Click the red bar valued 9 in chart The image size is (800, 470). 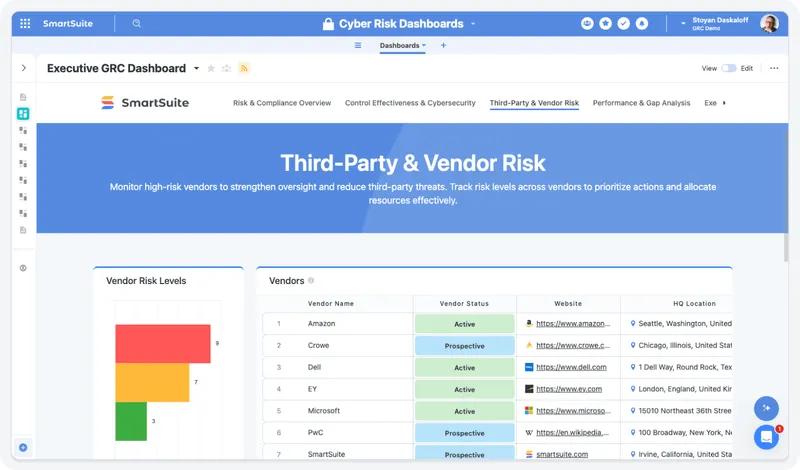[x=163, y=343]
